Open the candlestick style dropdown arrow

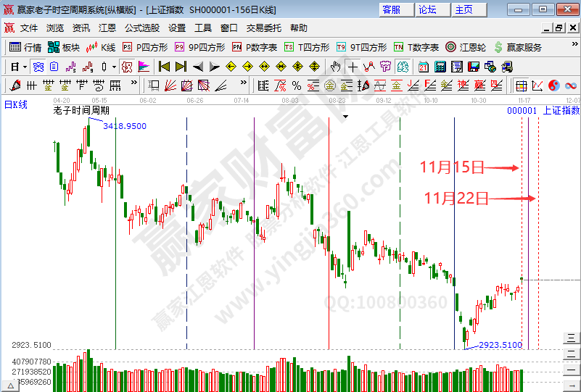point(114,67)
